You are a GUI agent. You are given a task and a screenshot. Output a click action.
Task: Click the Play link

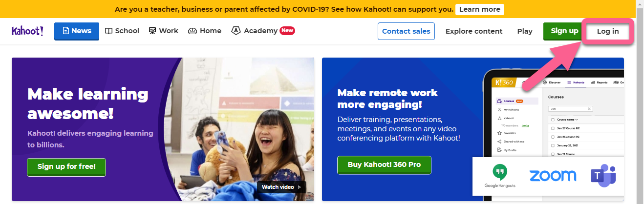pos(525,31)
